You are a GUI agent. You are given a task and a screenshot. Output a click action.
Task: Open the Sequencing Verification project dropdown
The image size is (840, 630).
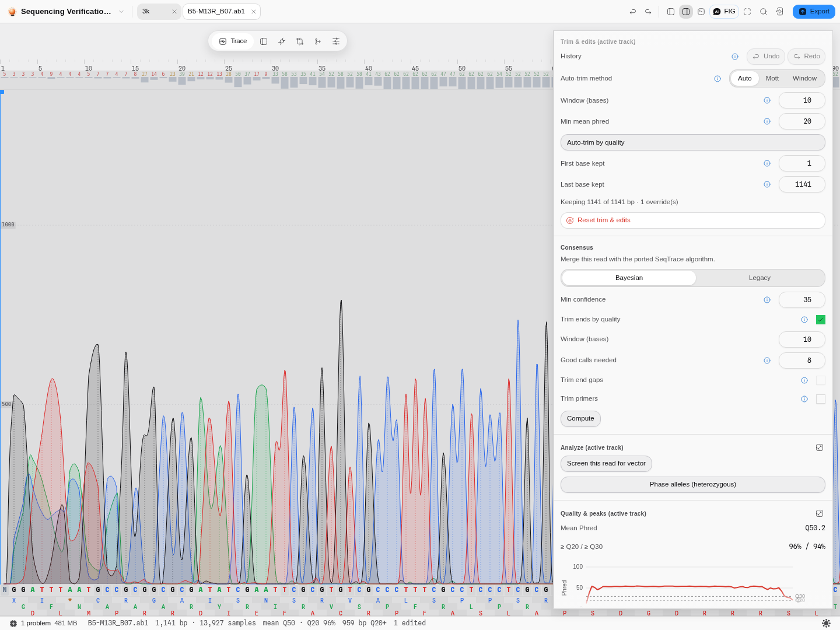pos(121,12)
